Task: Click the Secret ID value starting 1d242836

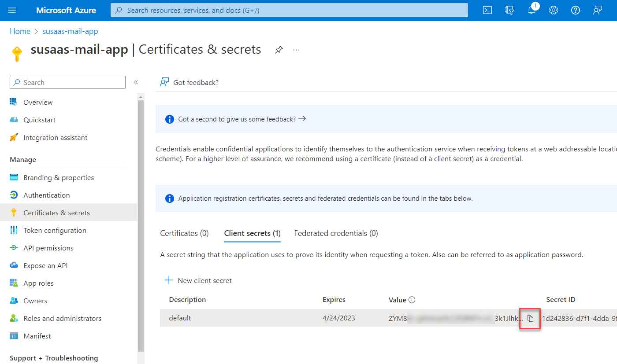Action: pos(579,318)
